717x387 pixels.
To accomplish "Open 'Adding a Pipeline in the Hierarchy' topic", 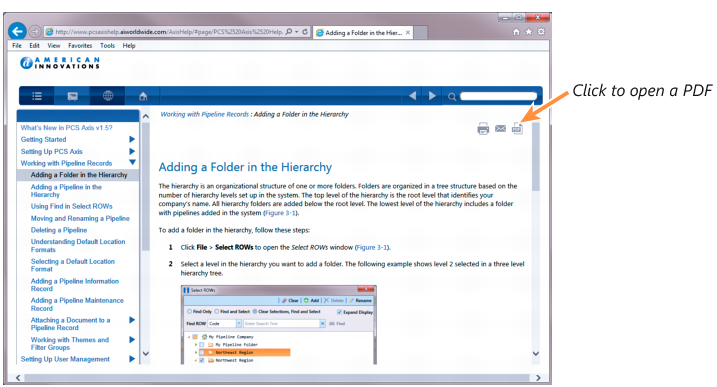I will click(66, 191).
